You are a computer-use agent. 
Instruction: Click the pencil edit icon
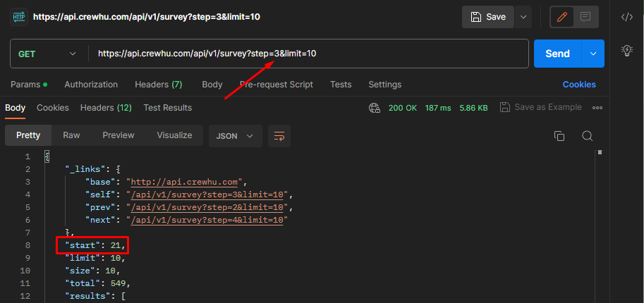562,17
